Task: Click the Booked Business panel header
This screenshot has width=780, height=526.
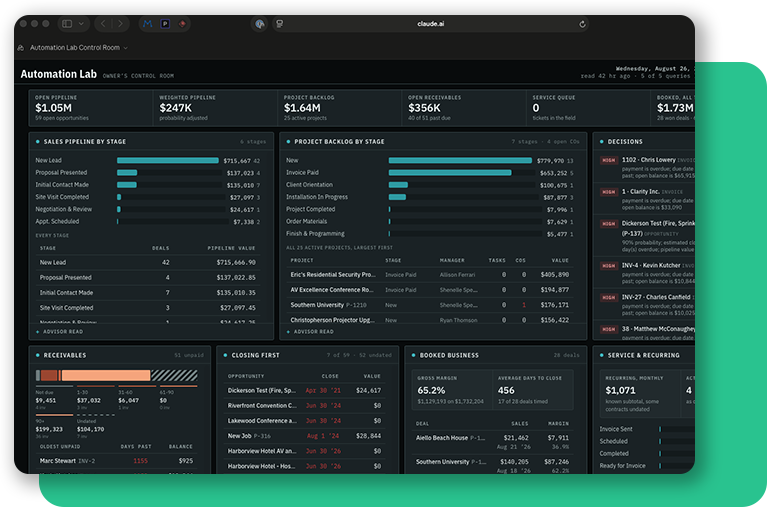Action: click(x=449, y=355)
